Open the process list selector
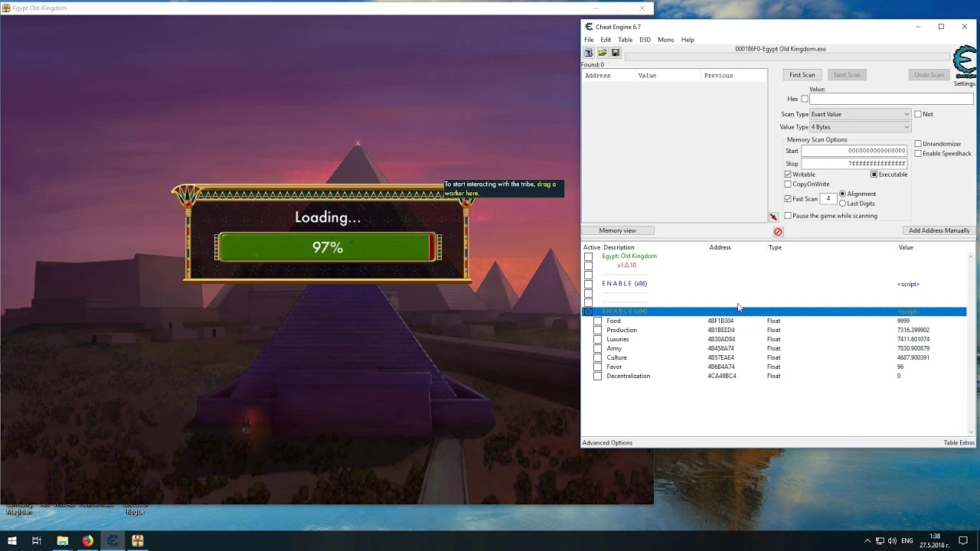Screen dimensions: 980x551 click(x=588, y=52)
